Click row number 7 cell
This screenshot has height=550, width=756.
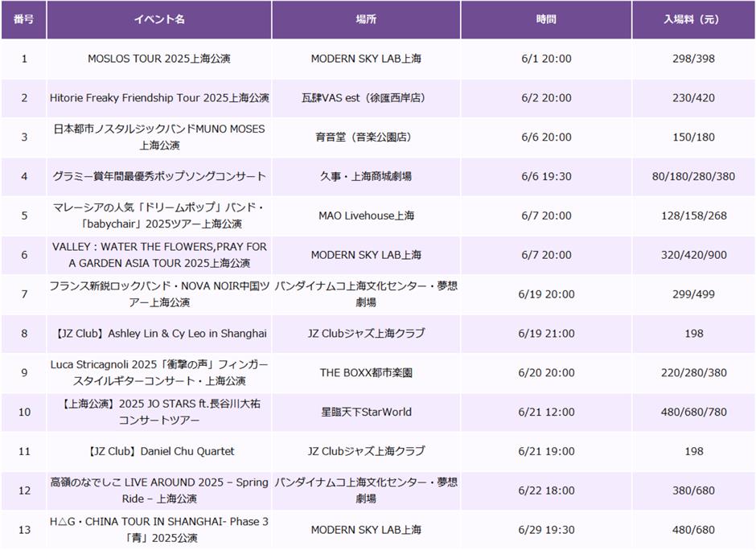point(24,294)
